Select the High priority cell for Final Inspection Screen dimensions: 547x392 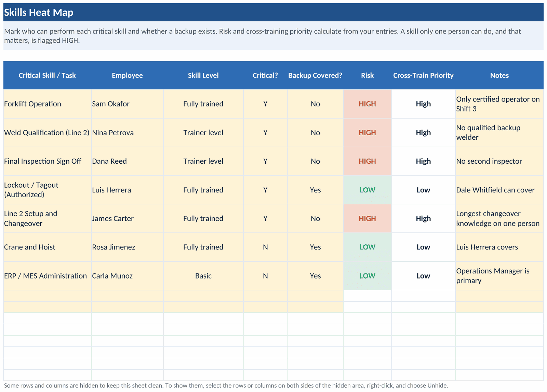(423, 161)
